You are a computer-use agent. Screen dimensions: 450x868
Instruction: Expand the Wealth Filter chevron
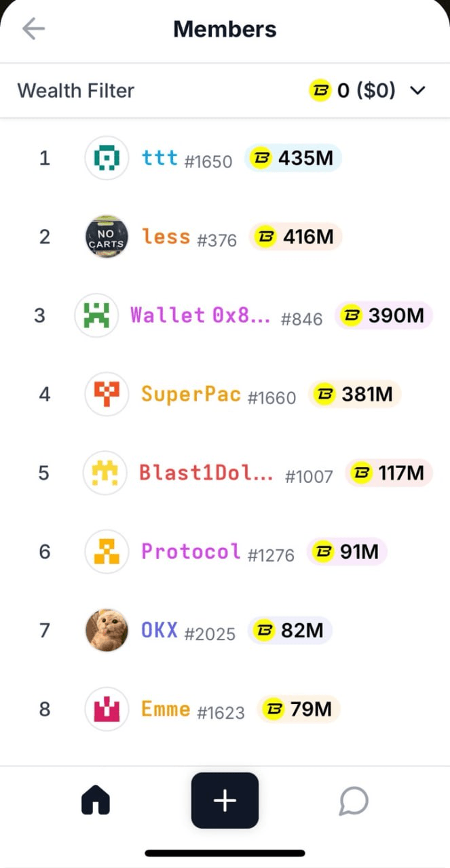pyautogui.click(x=419, y=90)
